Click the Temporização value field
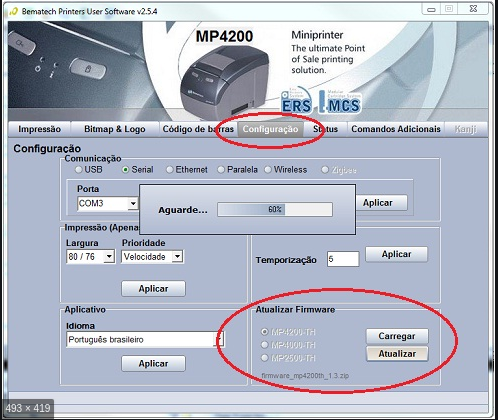This screenshot has height=420, width=498. tap(343, 259)
